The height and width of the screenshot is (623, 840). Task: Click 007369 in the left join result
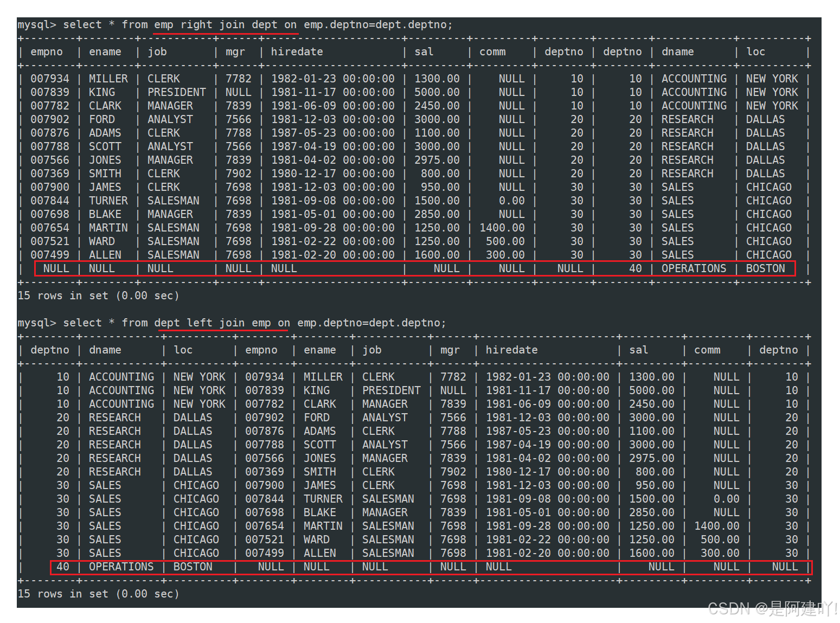265,472
